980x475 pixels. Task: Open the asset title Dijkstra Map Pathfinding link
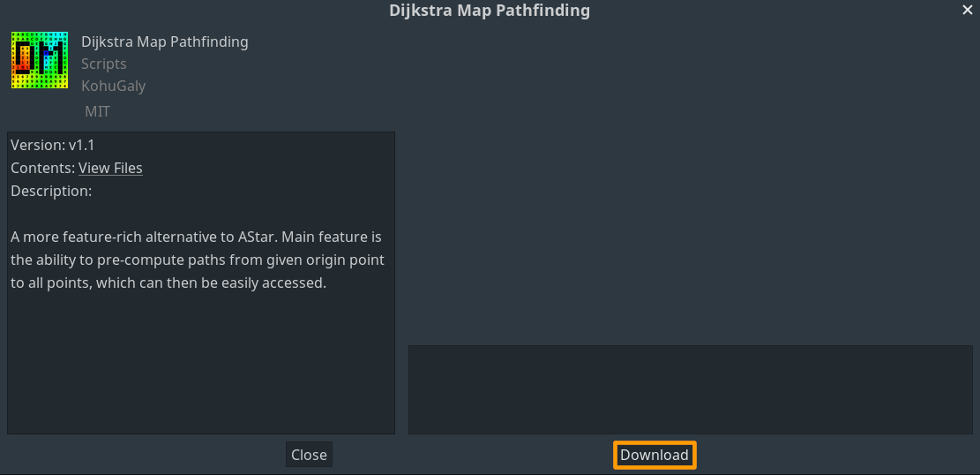(164, 41)
